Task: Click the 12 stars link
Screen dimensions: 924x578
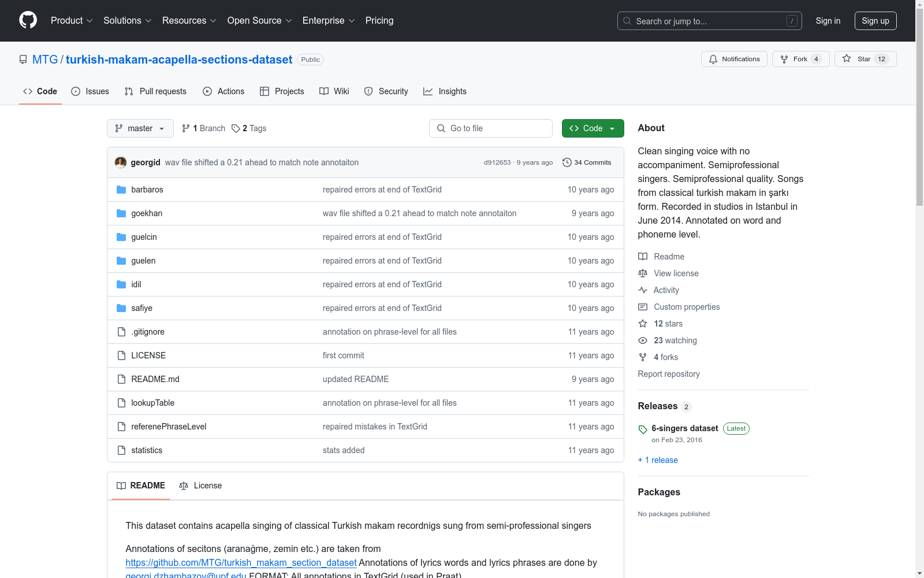Action: point(668,324)
